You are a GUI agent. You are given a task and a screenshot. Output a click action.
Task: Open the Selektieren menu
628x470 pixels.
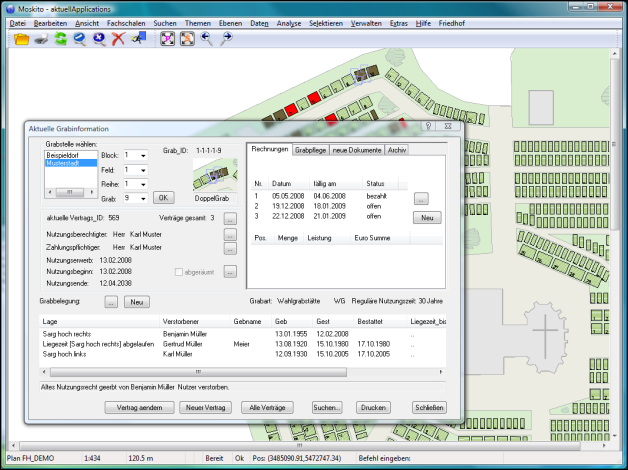[326, 23]
